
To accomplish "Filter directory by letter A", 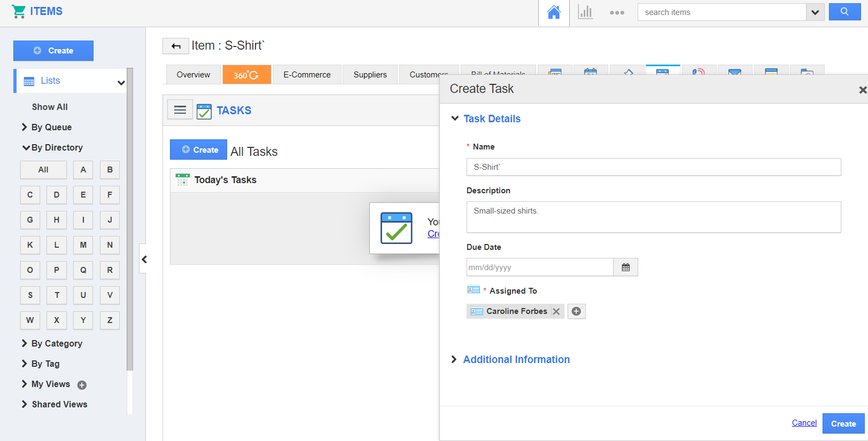I will pos(83,170).
